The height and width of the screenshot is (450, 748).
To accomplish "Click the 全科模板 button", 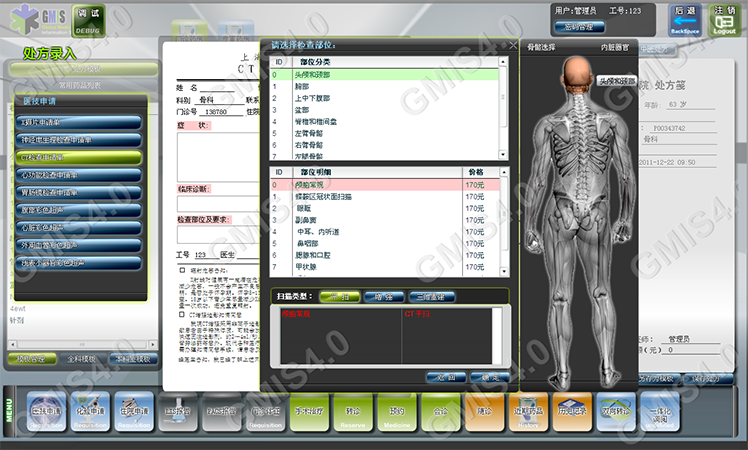I will [81, 359].
